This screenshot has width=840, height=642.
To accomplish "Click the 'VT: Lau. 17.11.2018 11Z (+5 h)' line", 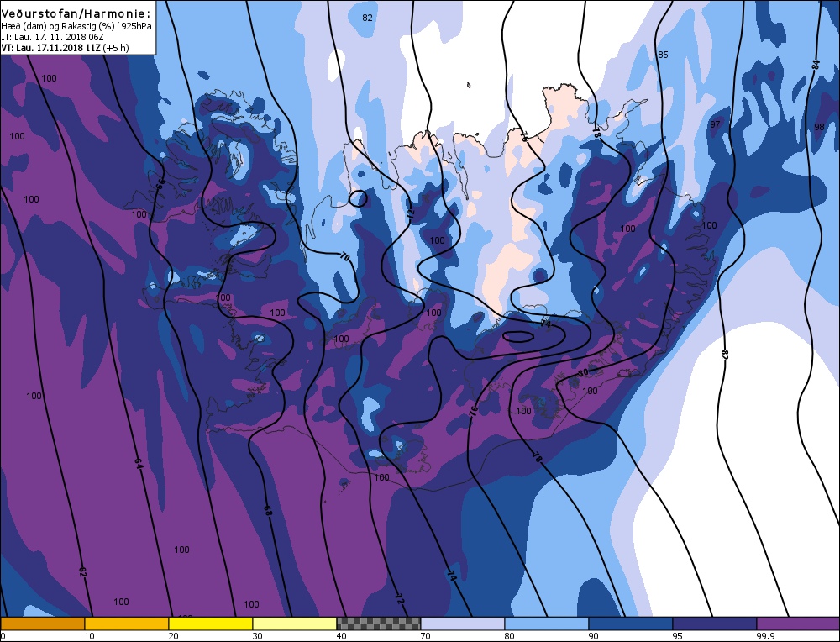I will (x=65, y=48).
